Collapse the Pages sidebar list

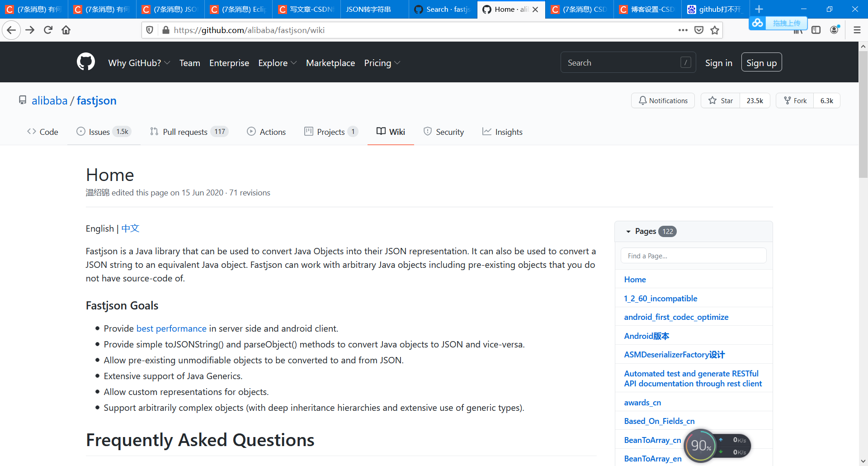point(629,231)
